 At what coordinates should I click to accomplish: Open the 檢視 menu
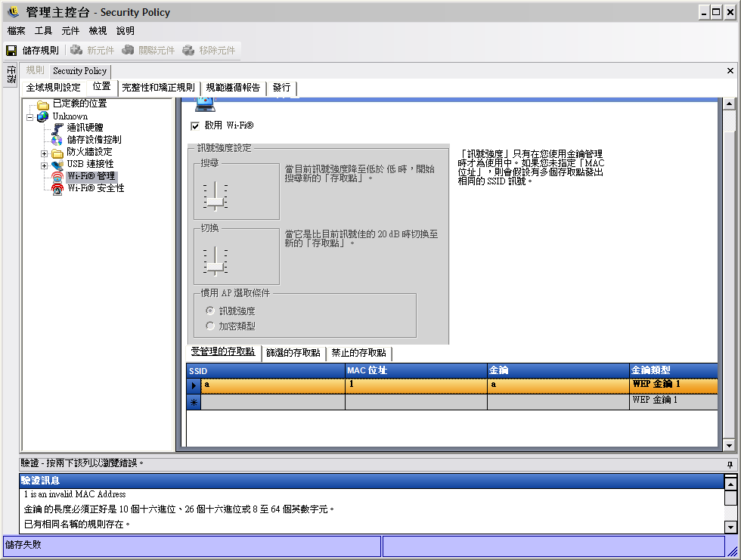click(98, 31)
